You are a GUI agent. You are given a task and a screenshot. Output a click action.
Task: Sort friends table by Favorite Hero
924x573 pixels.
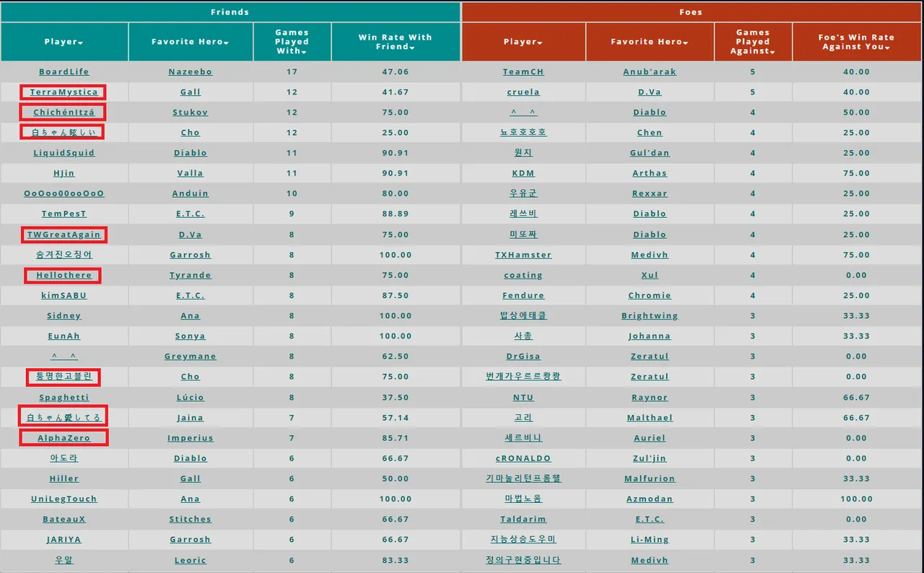190,42
